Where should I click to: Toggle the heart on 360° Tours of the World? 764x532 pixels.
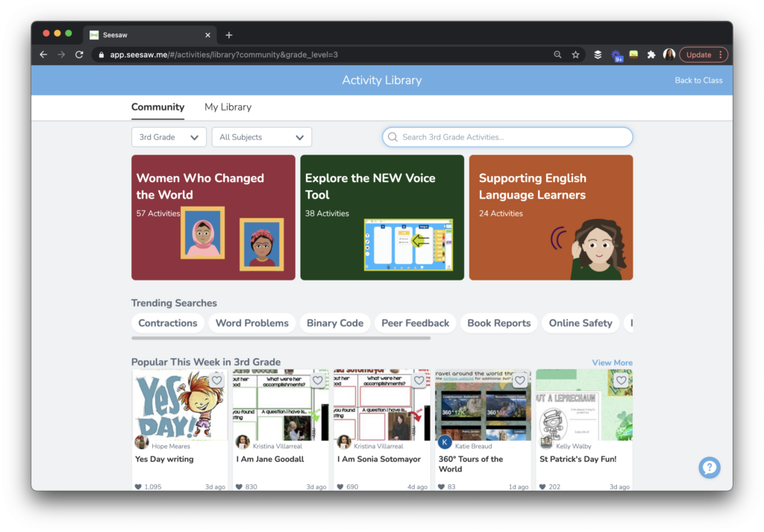pyautogui.click(x=519, y=380)
